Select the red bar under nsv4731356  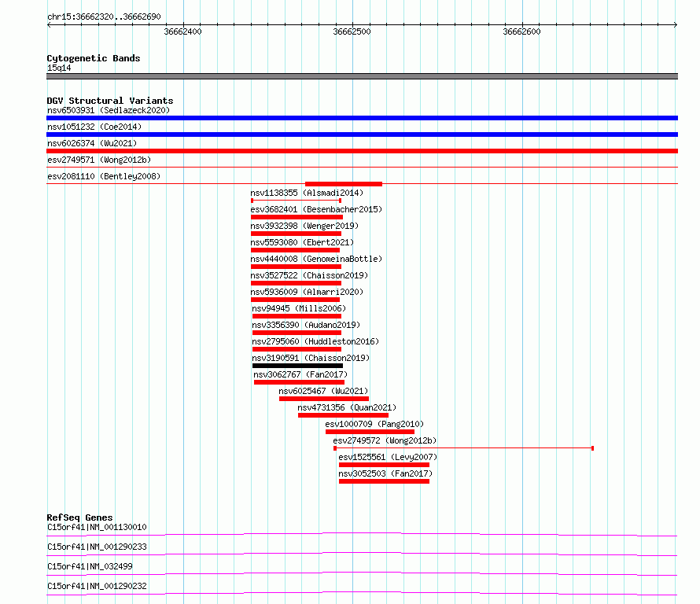[x=343, y=415]
